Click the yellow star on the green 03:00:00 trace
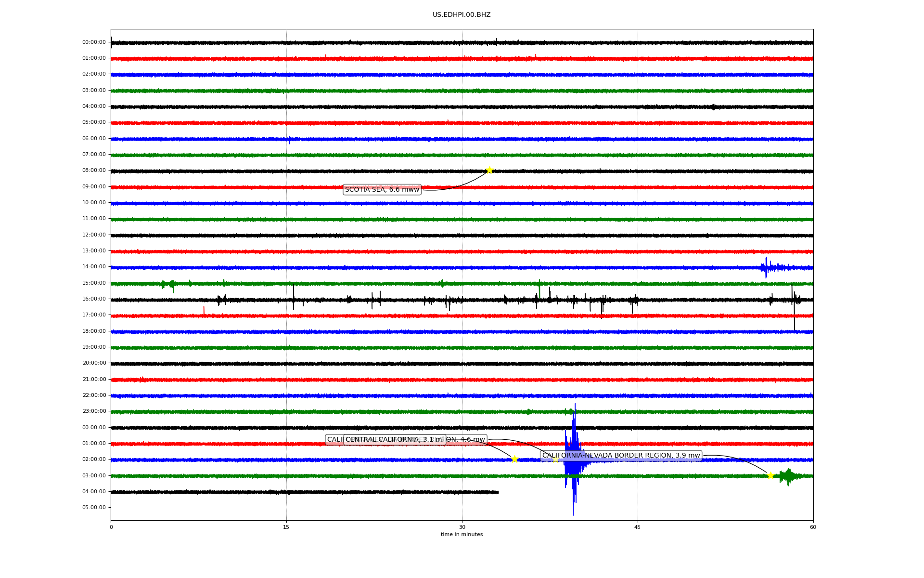Viewport: 924px width, 578px height. click(770, 475)
